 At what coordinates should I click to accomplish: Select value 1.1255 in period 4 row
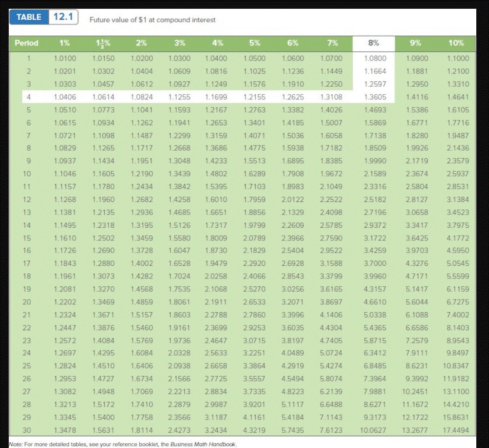click(x=179, y=97)
